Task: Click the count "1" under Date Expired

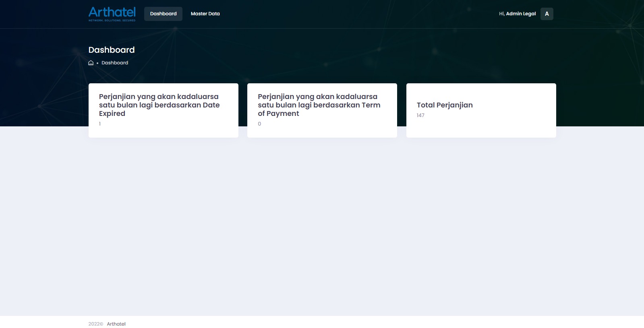Action: coord(100,124)
